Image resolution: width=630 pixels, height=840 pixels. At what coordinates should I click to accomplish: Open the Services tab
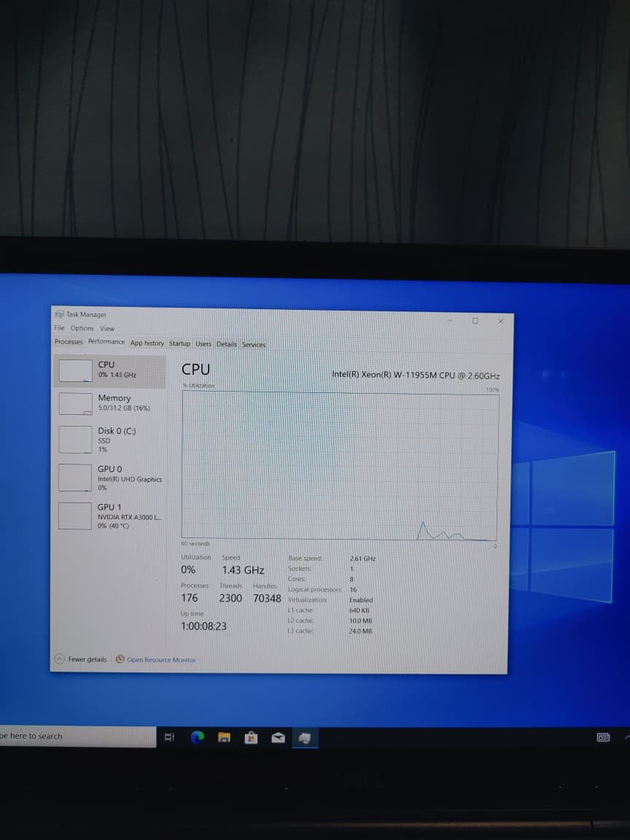click(x=254, y=344)
